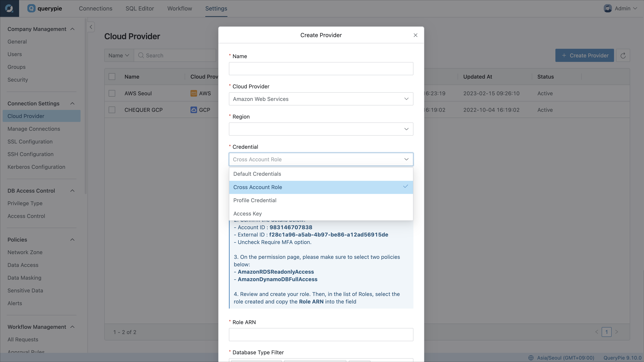Viewport: 644px width, 362px height.
Task: Check the CHEQUER GCP row checkbox
Action: pos(112,110)
